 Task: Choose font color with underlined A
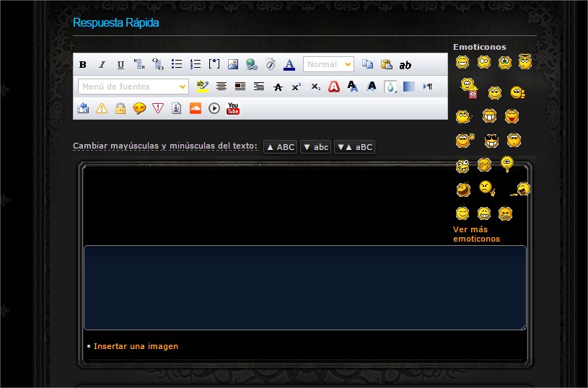289,65
